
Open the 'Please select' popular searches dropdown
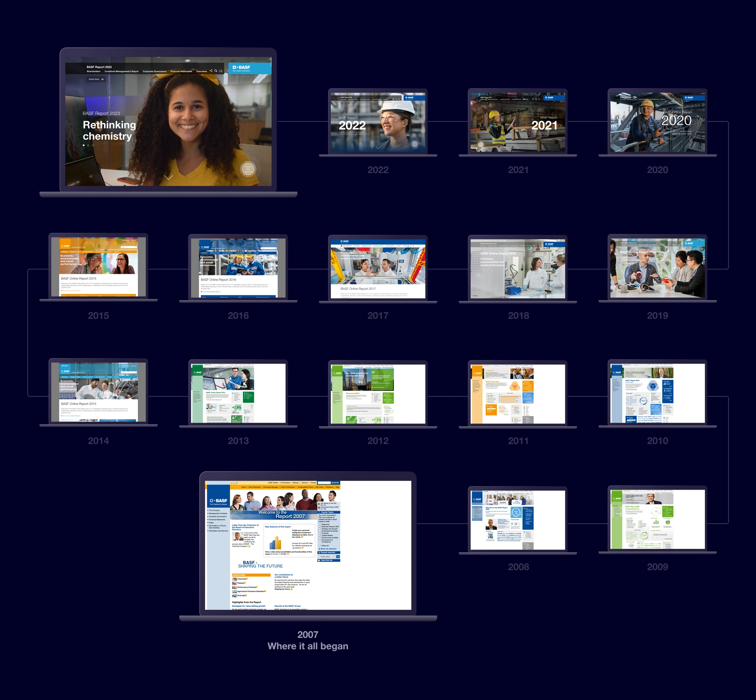[327, 557]
